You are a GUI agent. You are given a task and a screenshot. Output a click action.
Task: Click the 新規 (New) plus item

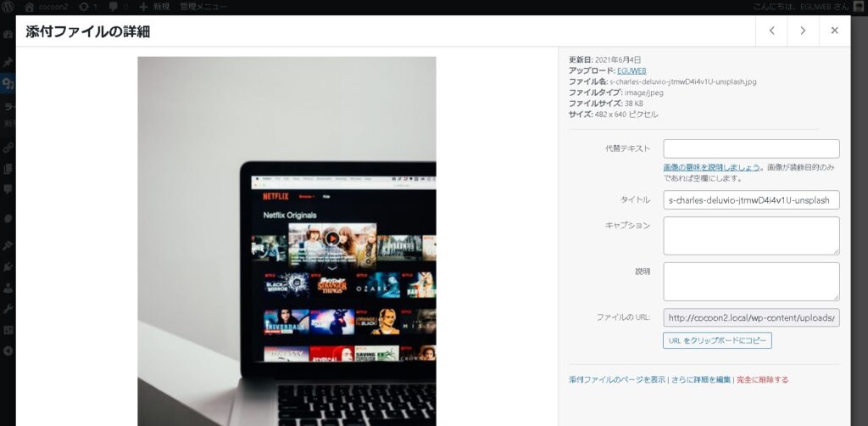click(154, 7)
